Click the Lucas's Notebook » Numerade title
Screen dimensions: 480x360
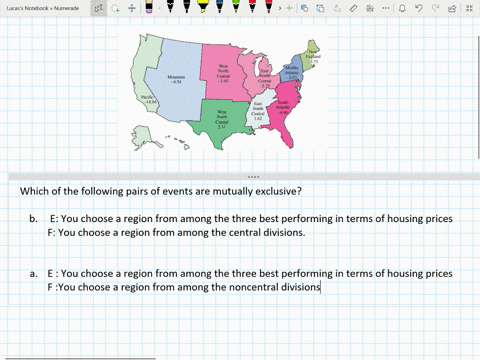pyautogui.click(x=43, y=8)
